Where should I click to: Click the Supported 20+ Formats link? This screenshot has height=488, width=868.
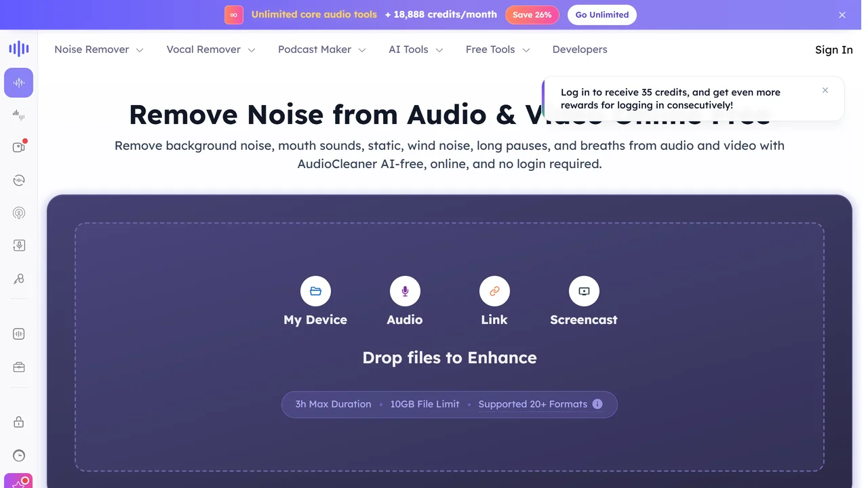coord(533,404)
